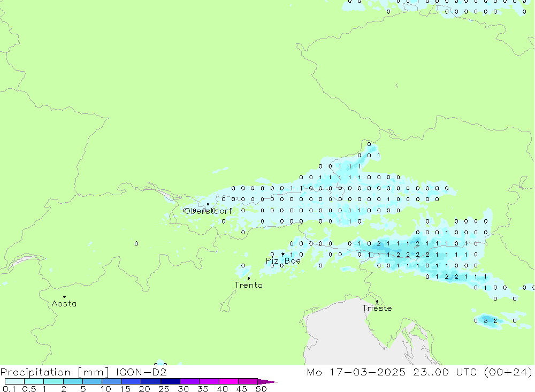Viewport: 535px width, 392px height.
Task: Choose the 25–30 mm legend color swatch
Action: click(x=170, y=381)
